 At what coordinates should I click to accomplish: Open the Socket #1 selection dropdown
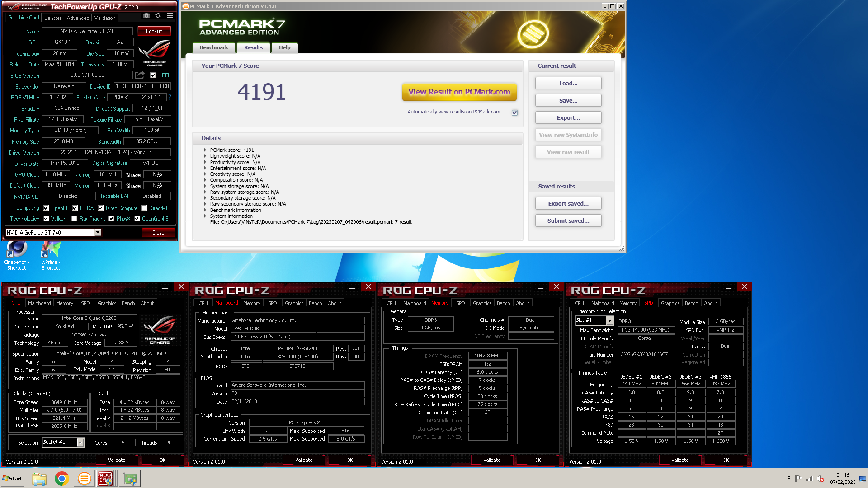pyautogui.click(x=80, y=442)
